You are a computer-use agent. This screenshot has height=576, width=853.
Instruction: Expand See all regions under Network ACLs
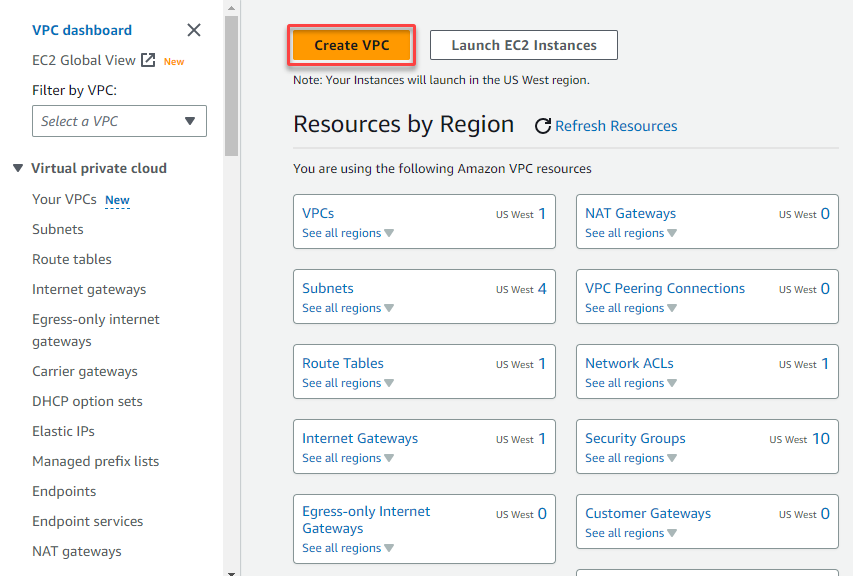click(631, 383)
